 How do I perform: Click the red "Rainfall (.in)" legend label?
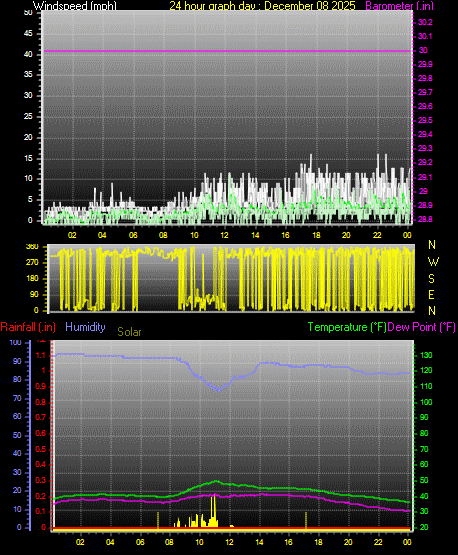(x=28, y=327)
